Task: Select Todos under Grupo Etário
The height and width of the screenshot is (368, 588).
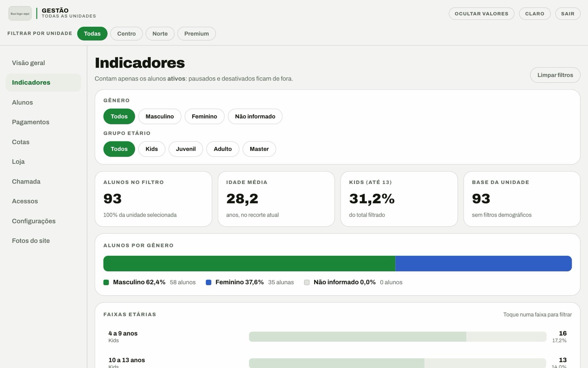Action: pos(119,149)
